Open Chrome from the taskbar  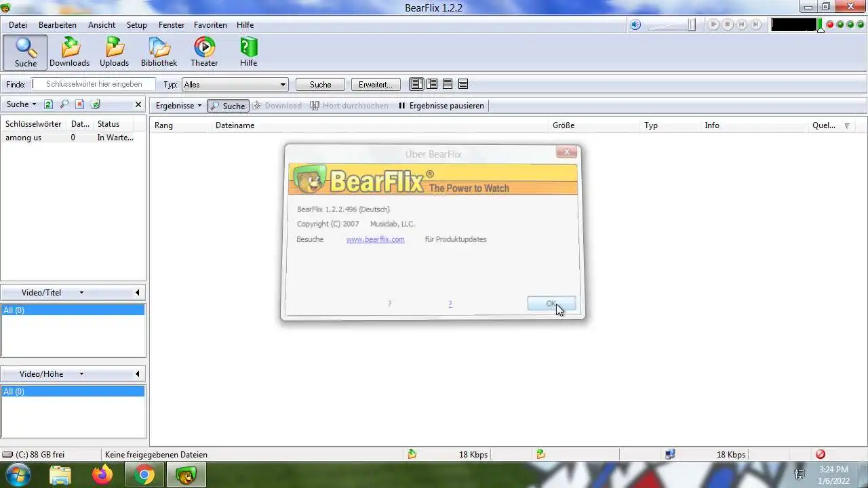[144, 475]
